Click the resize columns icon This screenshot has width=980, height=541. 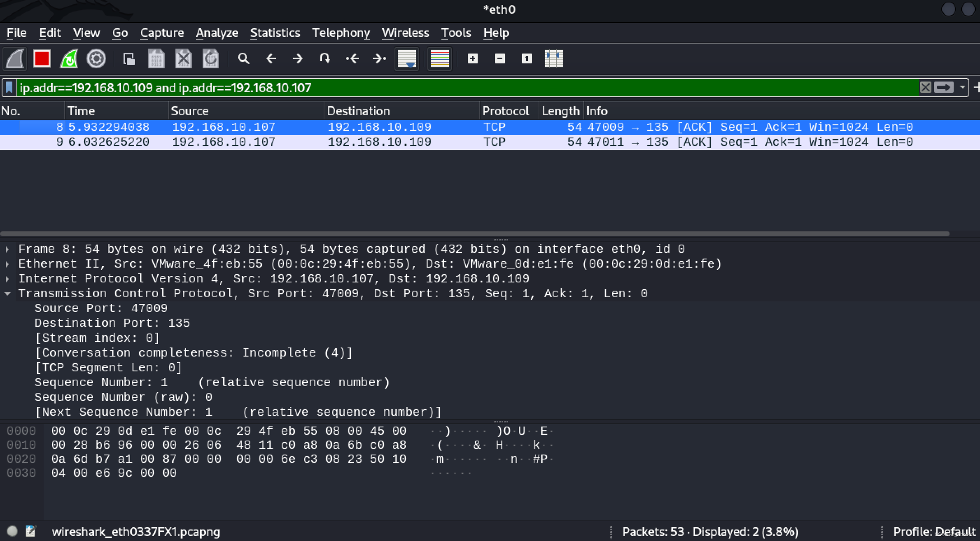tap(554, 58)
